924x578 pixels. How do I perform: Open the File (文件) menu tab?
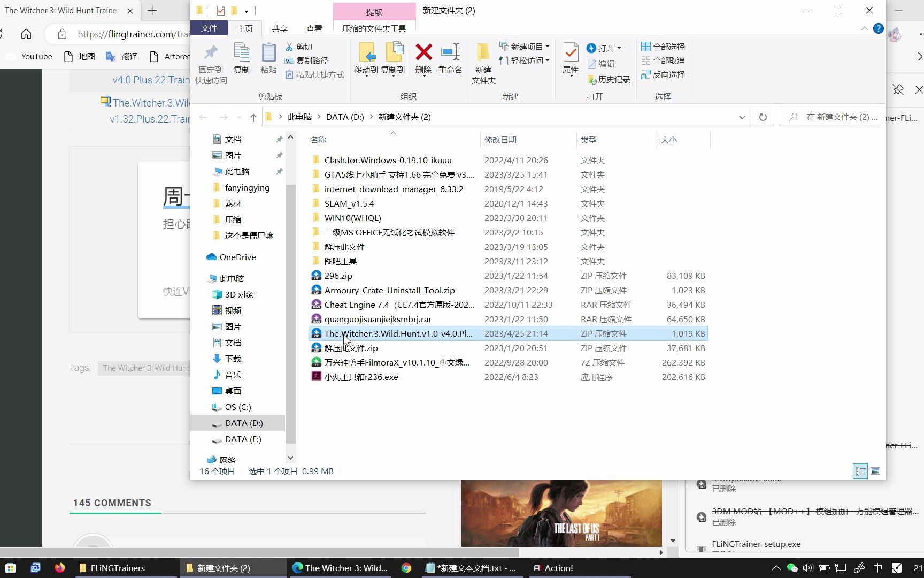click(209, 28)
